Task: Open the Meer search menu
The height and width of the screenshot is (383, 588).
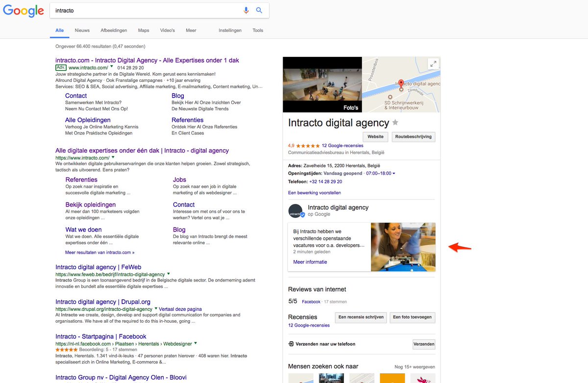Action: pyautogui.click(x=191, y=30)
